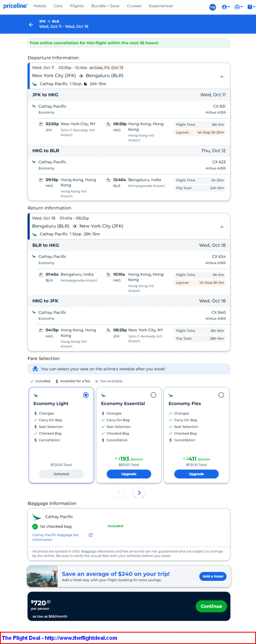Click the takeoff icon for 04:15p departure

(x=41, y=330)
